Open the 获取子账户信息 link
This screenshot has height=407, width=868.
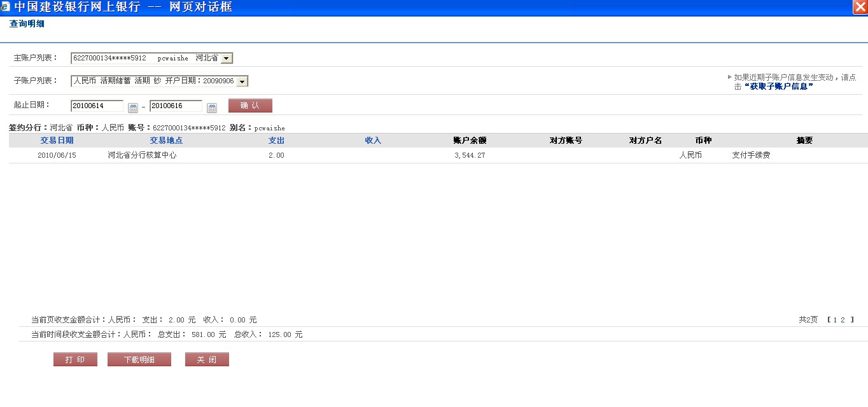pyautogui.click(x=778, y=86)
